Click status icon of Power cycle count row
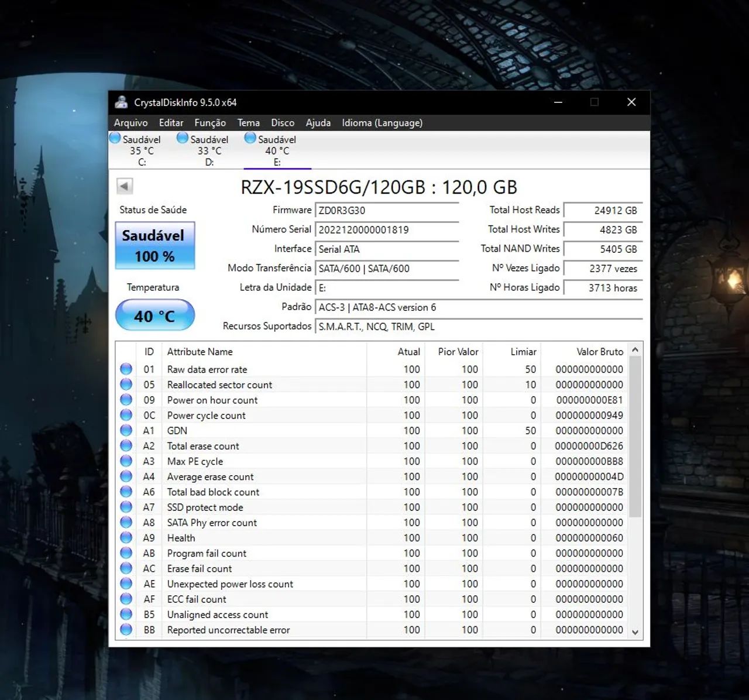Screen dimensions: 749x700 (126, 414)
